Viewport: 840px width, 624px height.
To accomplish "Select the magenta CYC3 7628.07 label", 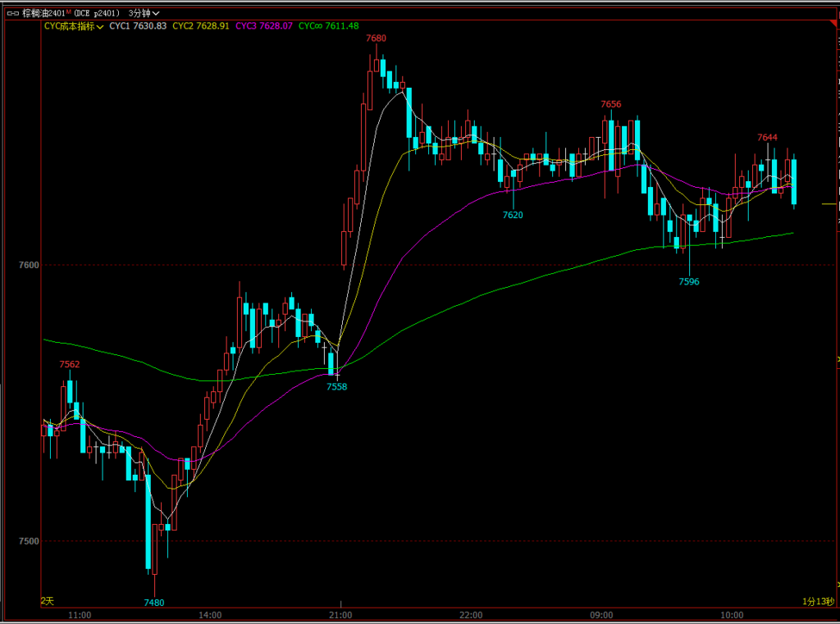I will click(x=263, y=26).
